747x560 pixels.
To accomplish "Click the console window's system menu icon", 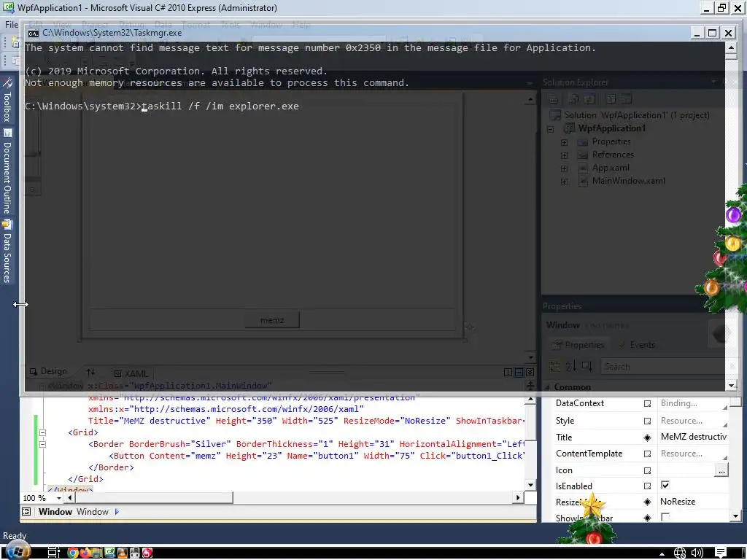I will (x=33, y=33).
